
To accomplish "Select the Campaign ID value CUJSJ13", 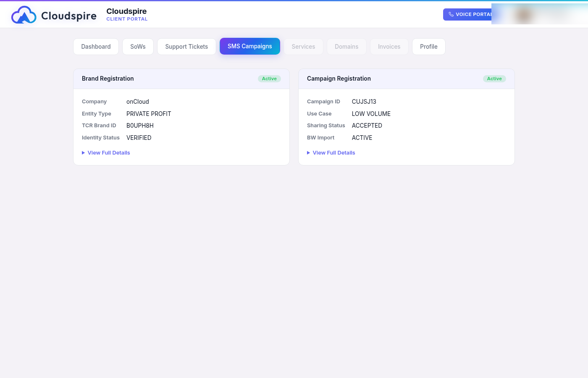I will pyautogui.click(x=364, y=102).
